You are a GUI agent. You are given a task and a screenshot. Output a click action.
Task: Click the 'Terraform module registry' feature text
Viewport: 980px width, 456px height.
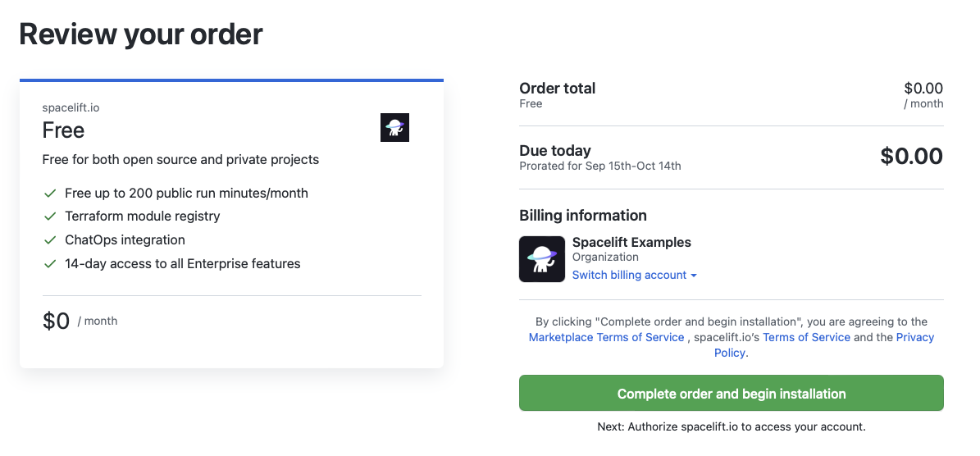143,217
